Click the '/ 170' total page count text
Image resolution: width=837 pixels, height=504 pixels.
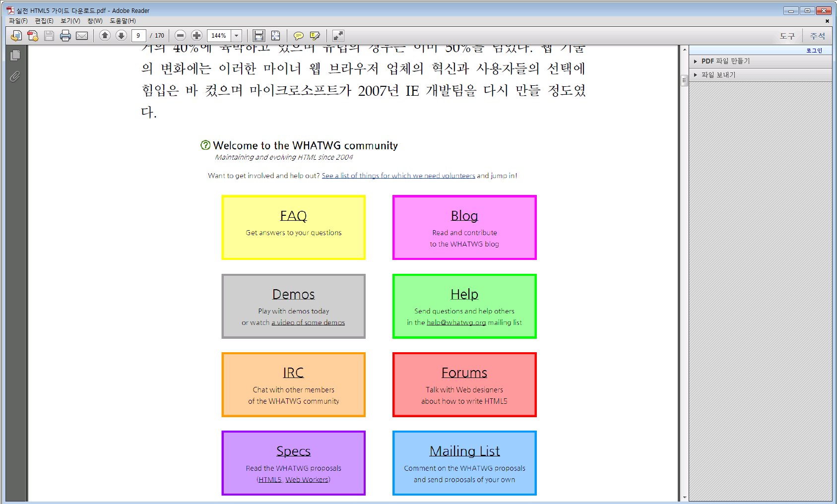pyautogui.click(x=157, y=36)
